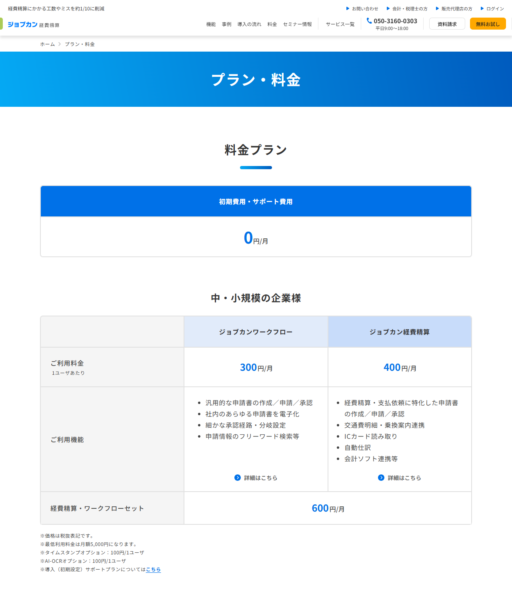Open the お問い合わせ link in top bar
The height and width of the screenshot is (600, 512).
(365, 8)
